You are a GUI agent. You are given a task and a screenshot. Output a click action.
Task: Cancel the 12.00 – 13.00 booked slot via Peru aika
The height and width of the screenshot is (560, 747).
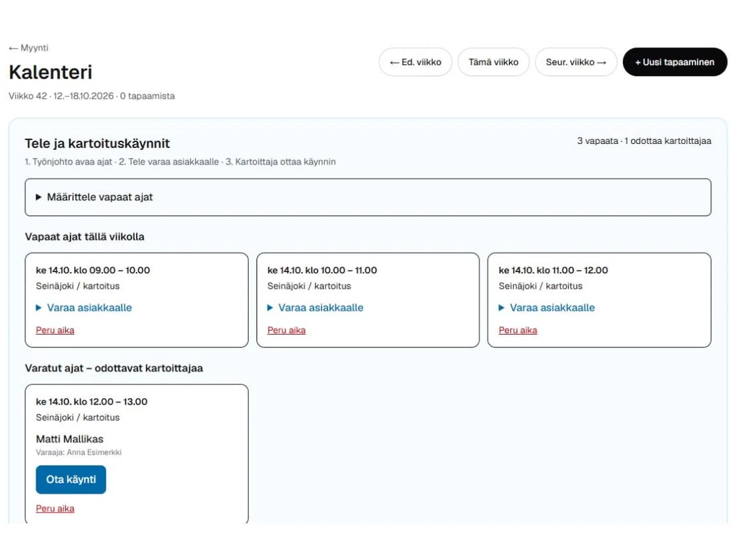click(55, 508)
